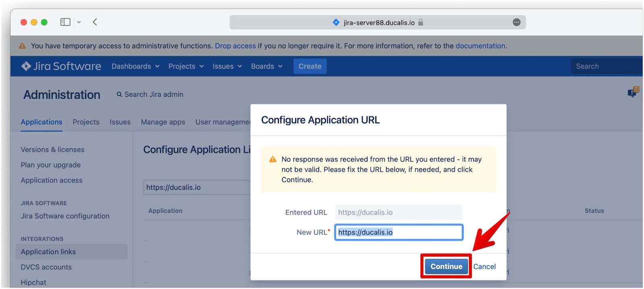Click into the New URL field
644x289 pixels.
tap(399, 232)
